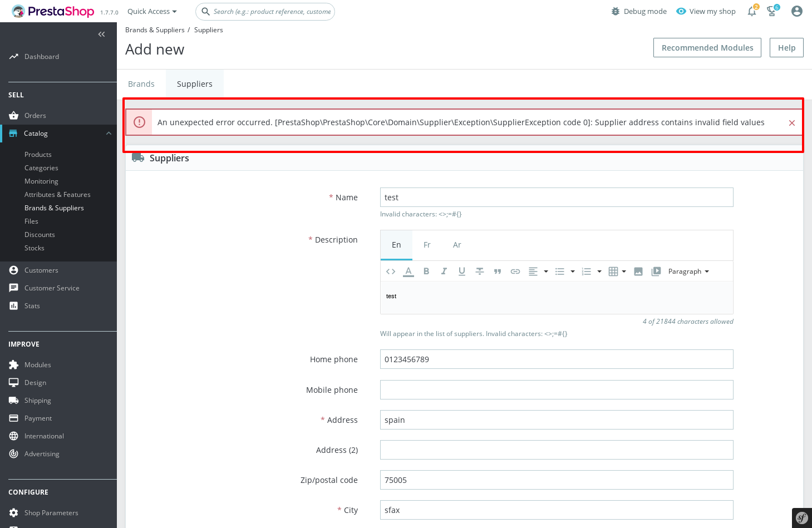Insert image in description editor

(x=638, y=272)
